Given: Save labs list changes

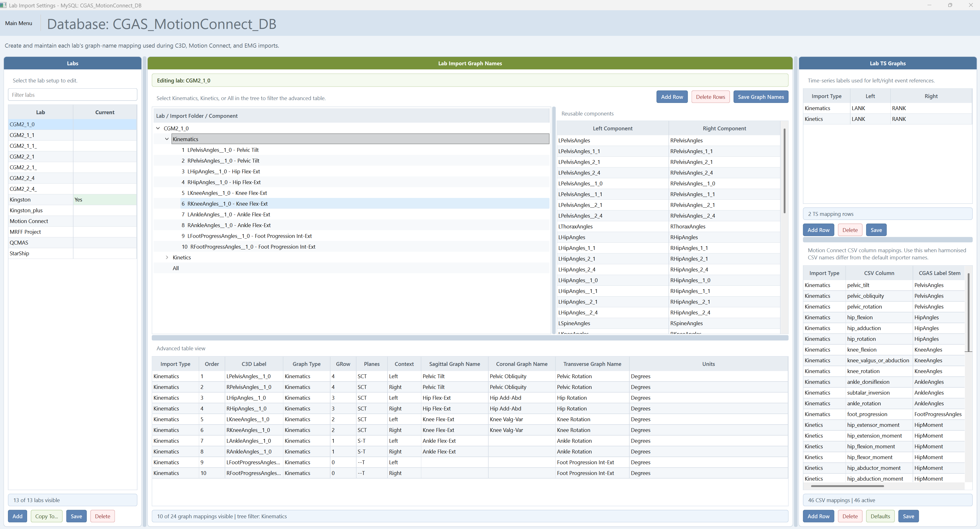Looking at the screenshot, I should (76, 516).
